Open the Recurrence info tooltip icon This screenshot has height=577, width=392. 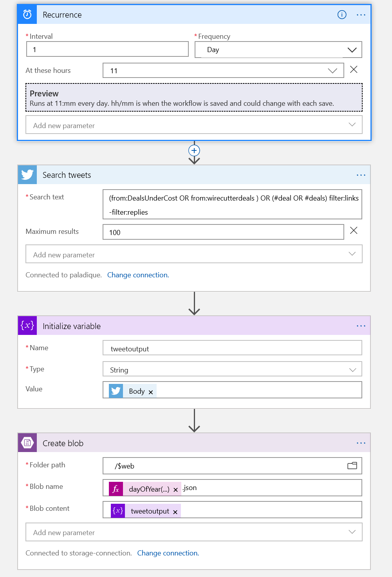point(341,15)
